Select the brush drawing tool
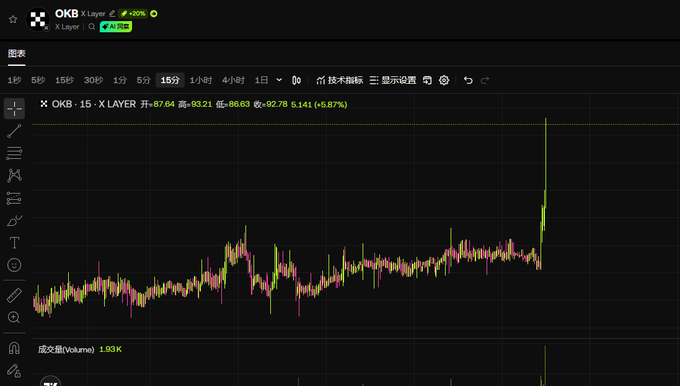The width and height of the screenshot is (680, 386). [x=14, y=221]
